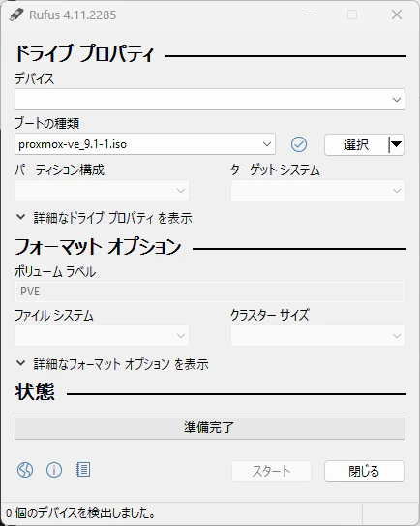Click the ISO checksum checkmark icon
This screenshot has height=526, width=420.
[299, 144]
